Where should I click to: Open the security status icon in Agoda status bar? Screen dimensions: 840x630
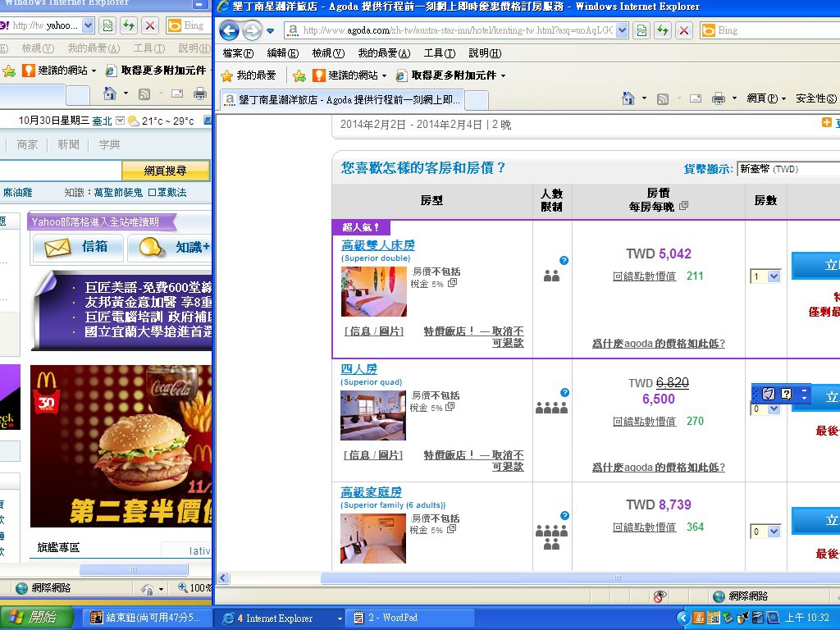point(660,596)
